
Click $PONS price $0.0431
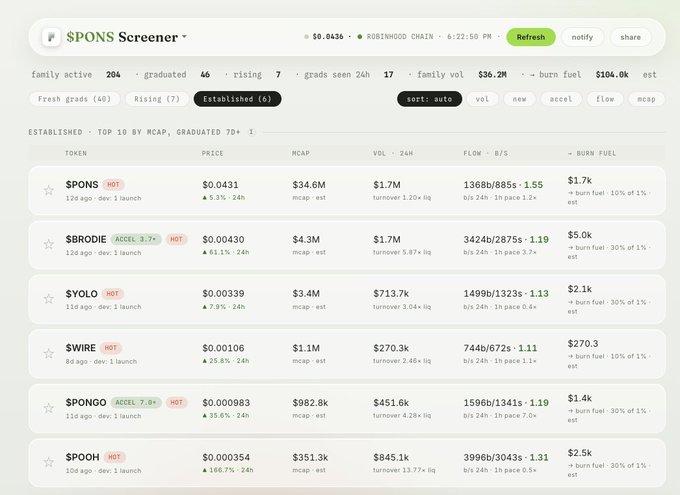(x=220, y=185)
